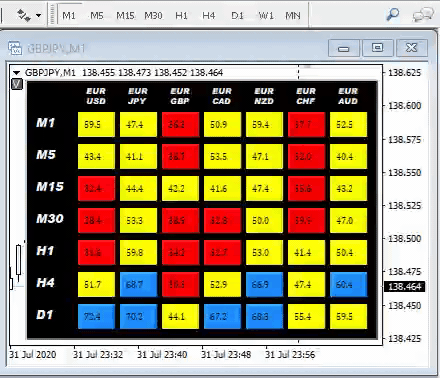
Task: Click the OHLC quote 138.455 in the chart header
Action: coord(98,72)
